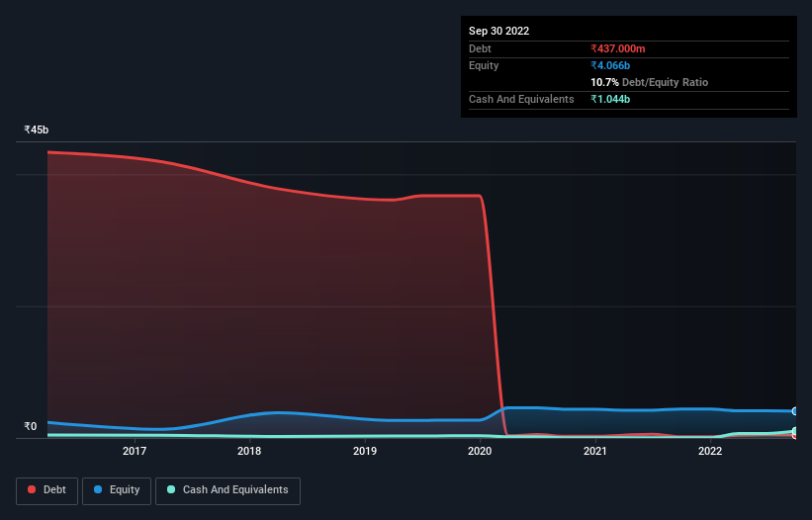Click the 2022 x-axis label
Viewport: 812px width, 520px height.
click(x=710, y=451)
